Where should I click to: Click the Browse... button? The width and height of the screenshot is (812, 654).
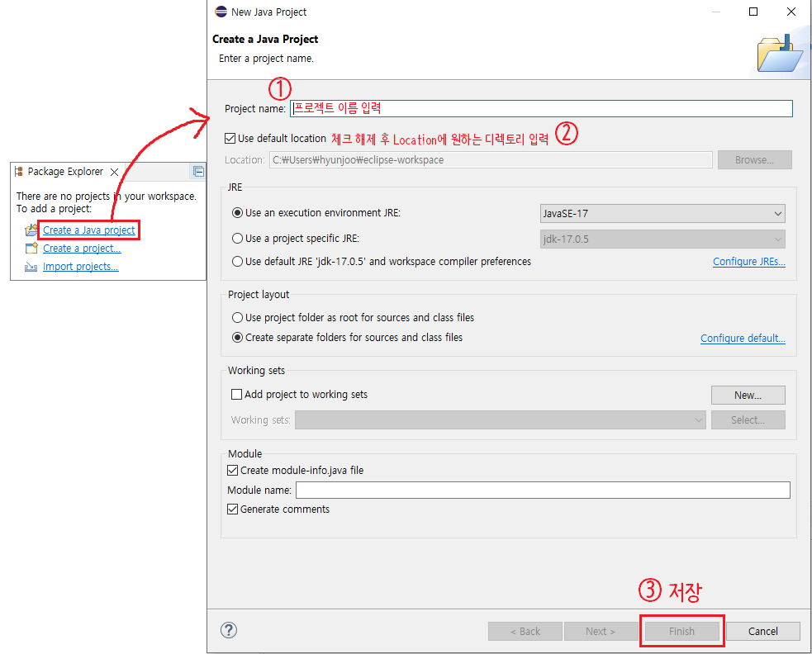click(x=754, y=160)
